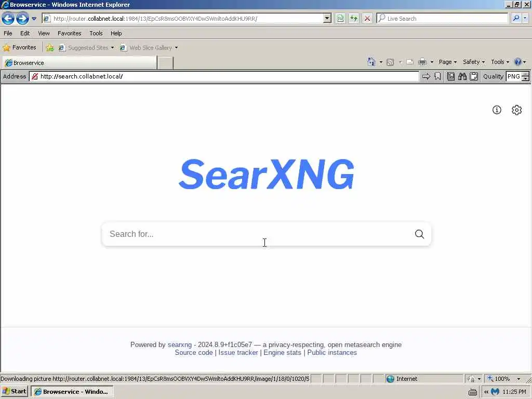
Task: Go back with the IE Back arrow
Action: click(8, 18)
